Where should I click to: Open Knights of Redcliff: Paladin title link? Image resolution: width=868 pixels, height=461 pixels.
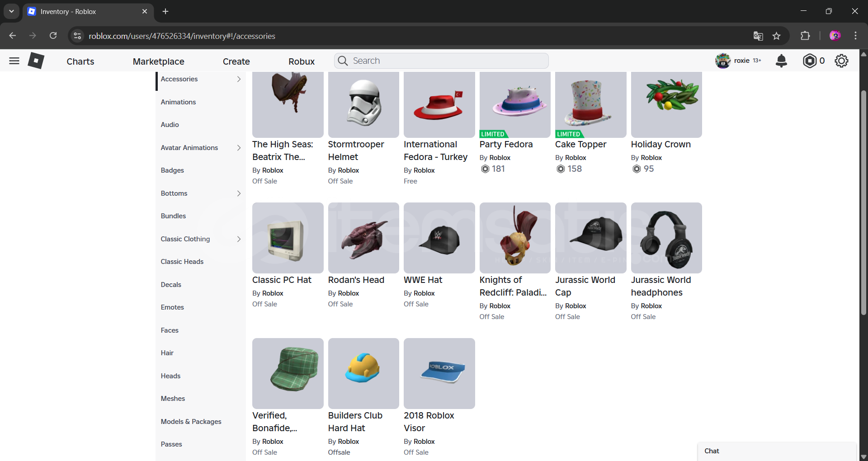click(513, 286)
